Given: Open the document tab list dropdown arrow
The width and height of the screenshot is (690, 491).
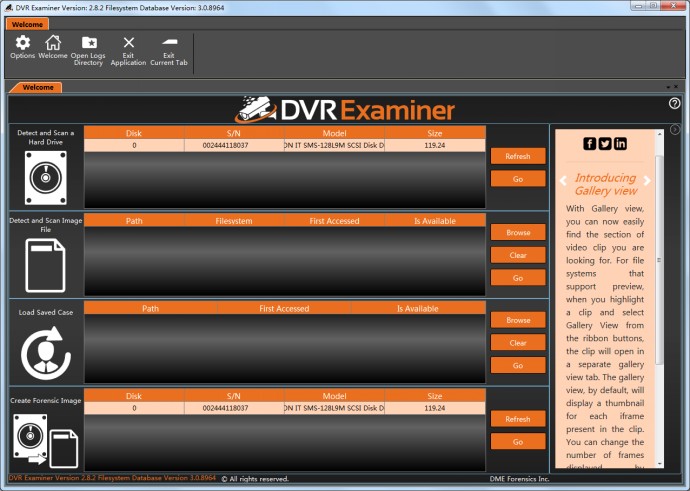Looking at the screenshot, I should (668, 87).
